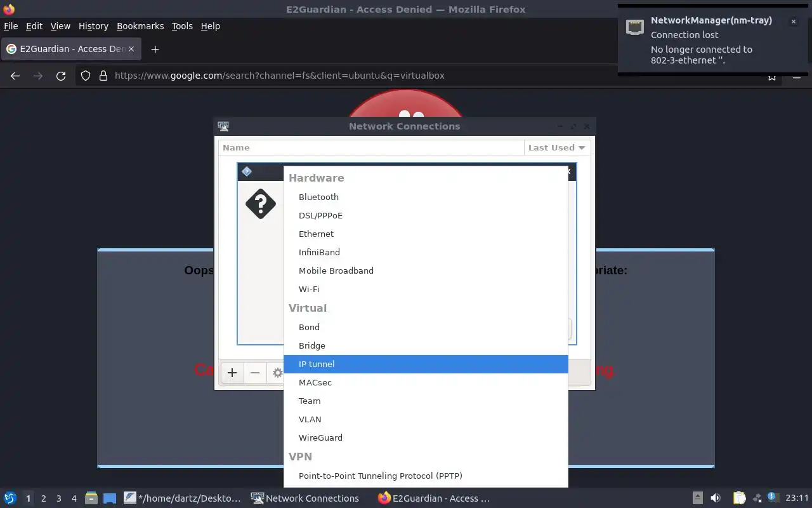Switch to workspace 4
Image resolution: width=812 pixels, height=508 pixels.
point(74,498)
